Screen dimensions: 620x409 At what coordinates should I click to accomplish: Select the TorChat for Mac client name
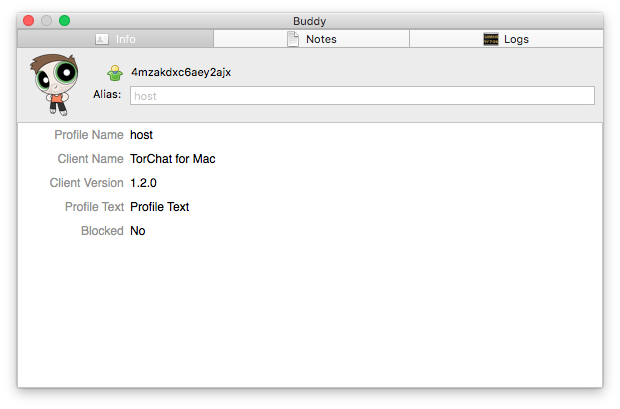(172, 159)
